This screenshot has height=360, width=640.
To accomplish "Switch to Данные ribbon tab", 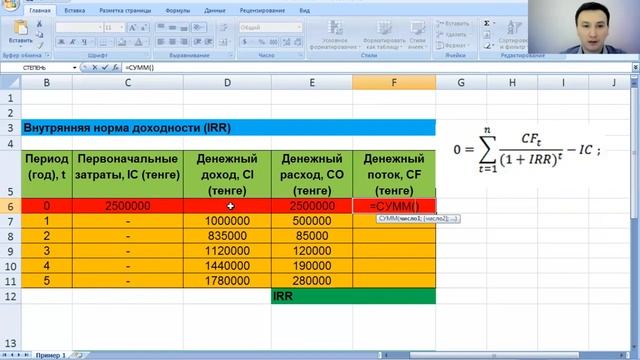I will pyautogui.click(x=215, y=11).
